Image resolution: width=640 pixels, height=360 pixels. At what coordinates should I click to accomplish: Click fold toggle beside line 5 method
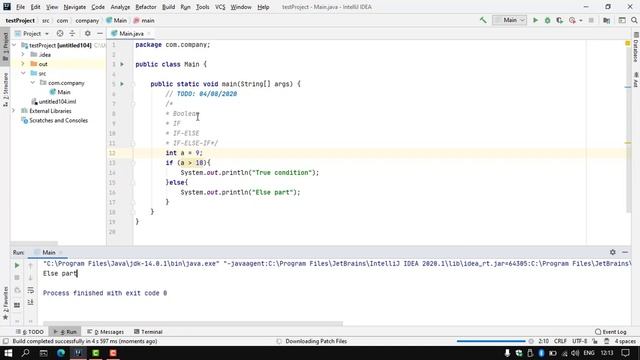point(133,84)
